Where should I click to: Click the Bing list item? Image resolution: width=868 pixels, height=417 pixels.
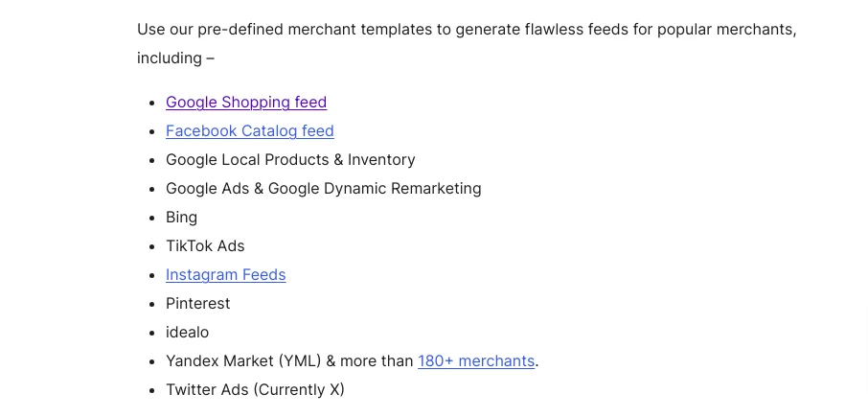point(181,218)
